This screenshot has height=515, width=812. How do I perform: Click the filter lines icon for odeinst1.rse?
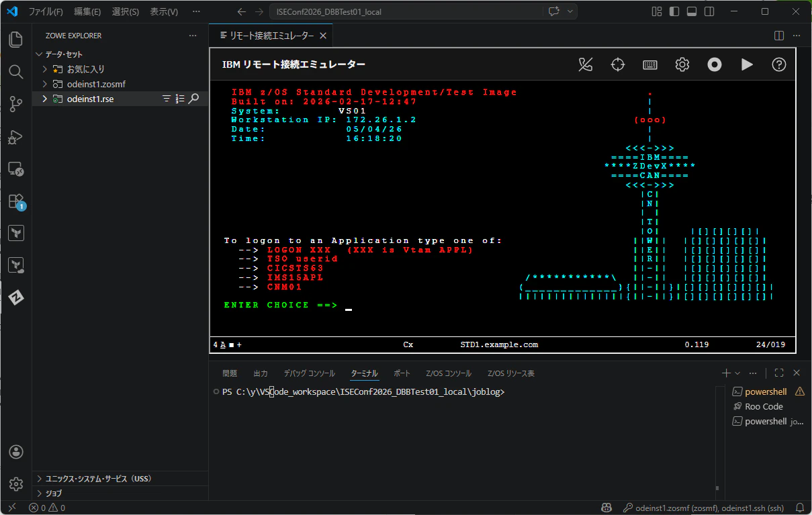click(x=167, y=99)
